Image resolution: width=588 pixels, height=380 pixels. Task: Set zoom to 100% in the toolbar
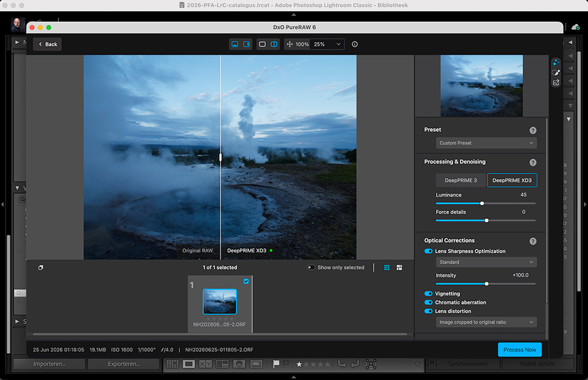[x=302, y=44]
